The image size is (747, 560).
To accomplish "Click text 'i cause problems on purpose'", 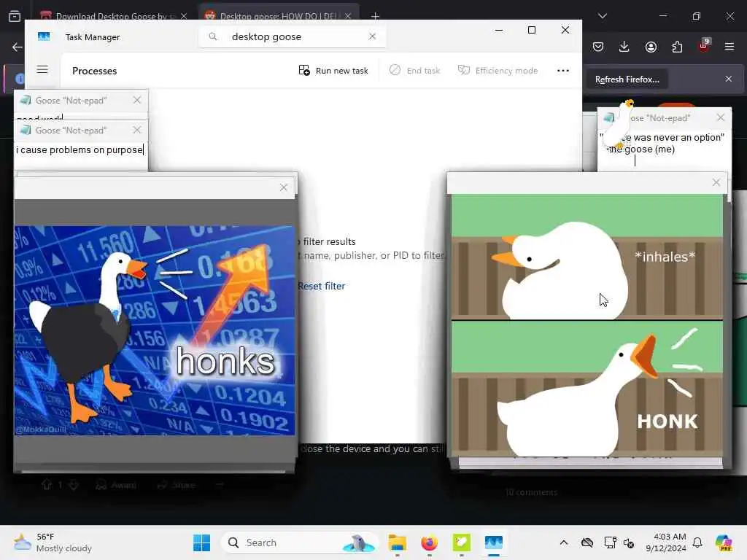I will coord(80,150).
